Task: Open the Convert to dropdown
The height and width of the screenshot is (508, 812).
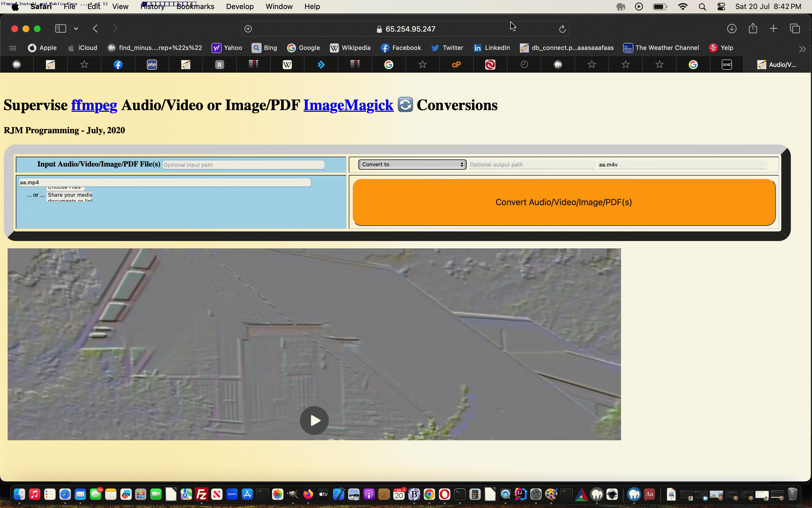Action: coord(412,164)
